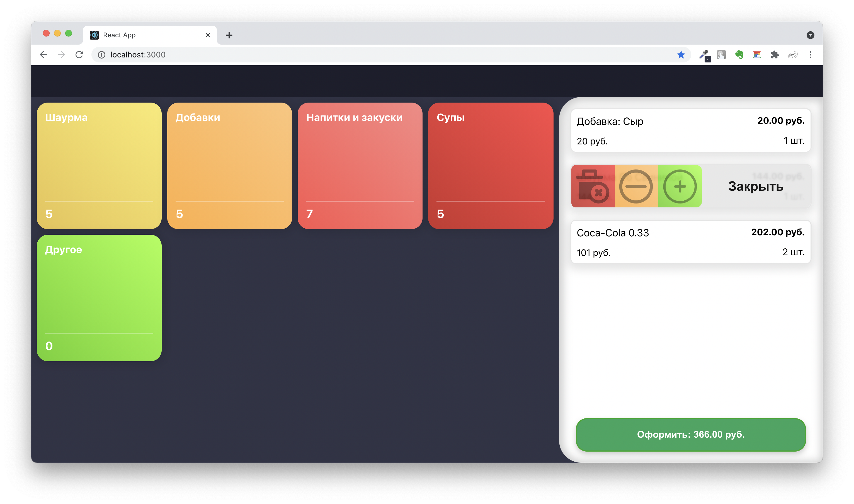The width and height of the screenshot is (854, 504).
Task: Select the React App tab
Action: click(x=149, y=35)
